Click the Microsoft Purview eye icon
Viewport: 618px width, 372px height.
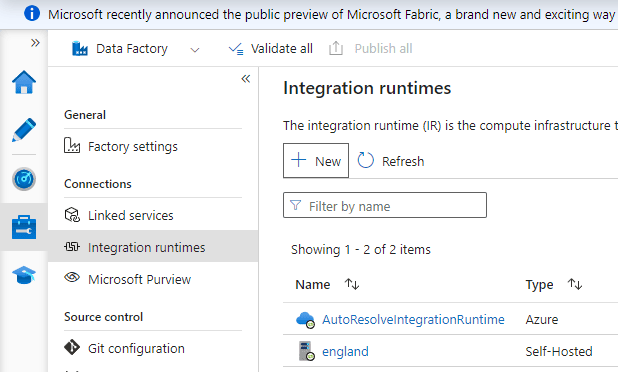click(72, 277)
